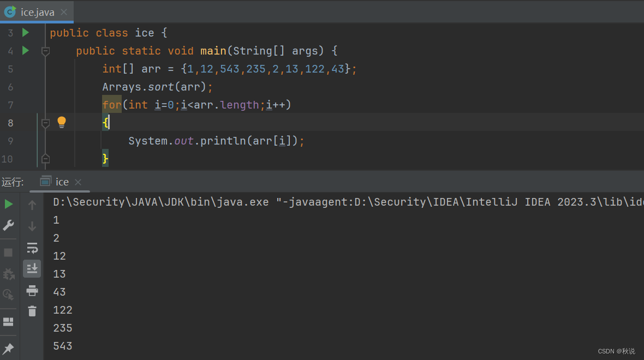Viewport: 644px width, 360px height.
Task: Click the run panel icon under the bug icon
Action: (x=8, y=295)
